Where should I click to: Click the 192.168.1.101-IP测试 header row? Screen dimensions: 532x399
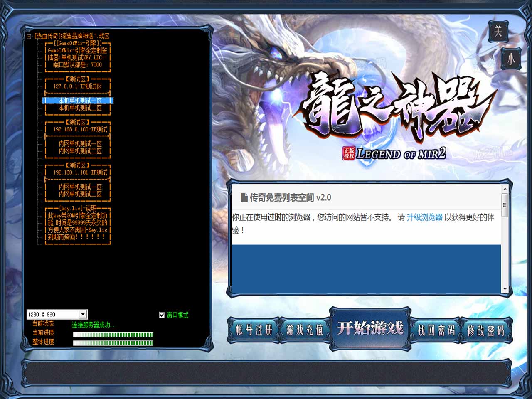[78, 172]
